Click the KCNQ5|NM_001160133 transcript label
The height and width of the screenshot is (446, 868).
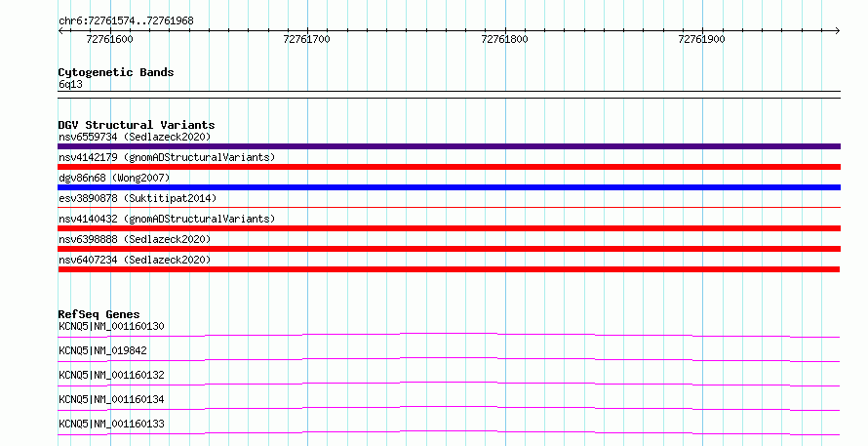point(111,424)
